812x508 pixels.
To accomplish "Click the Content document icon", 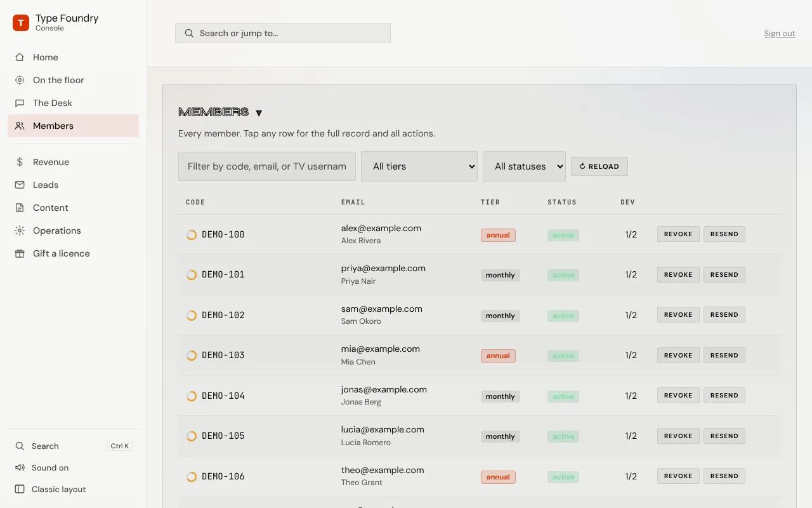I will (20, 208).
